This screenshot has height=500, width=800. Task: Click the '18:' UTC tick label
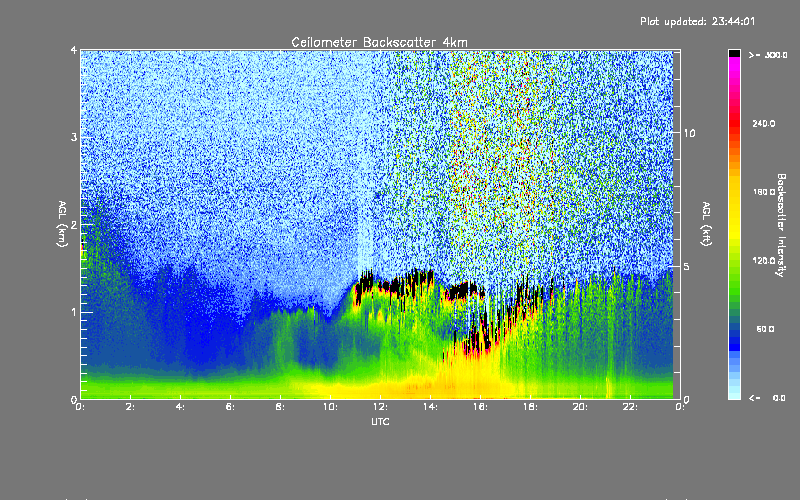coord(530,407)
